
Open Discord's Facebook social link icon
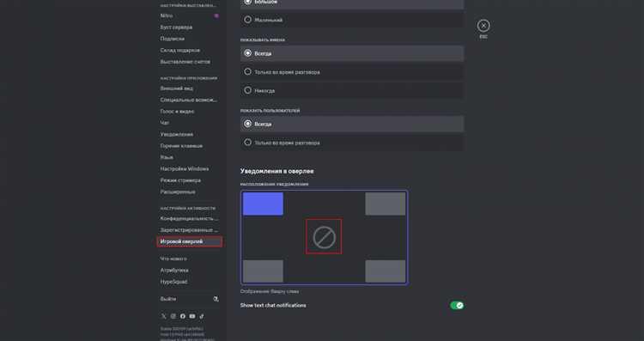pyautogui.click(x=183, y=316)
